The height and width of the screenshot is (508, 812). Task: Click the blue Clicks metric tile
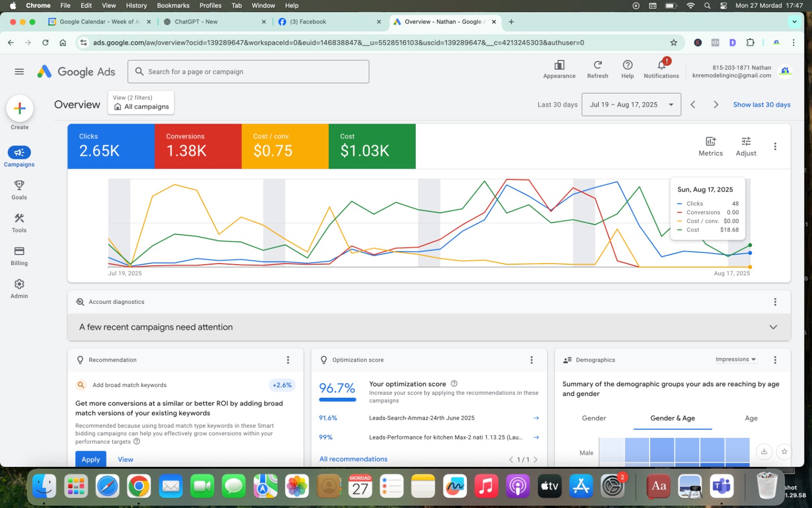click(111, 146)
